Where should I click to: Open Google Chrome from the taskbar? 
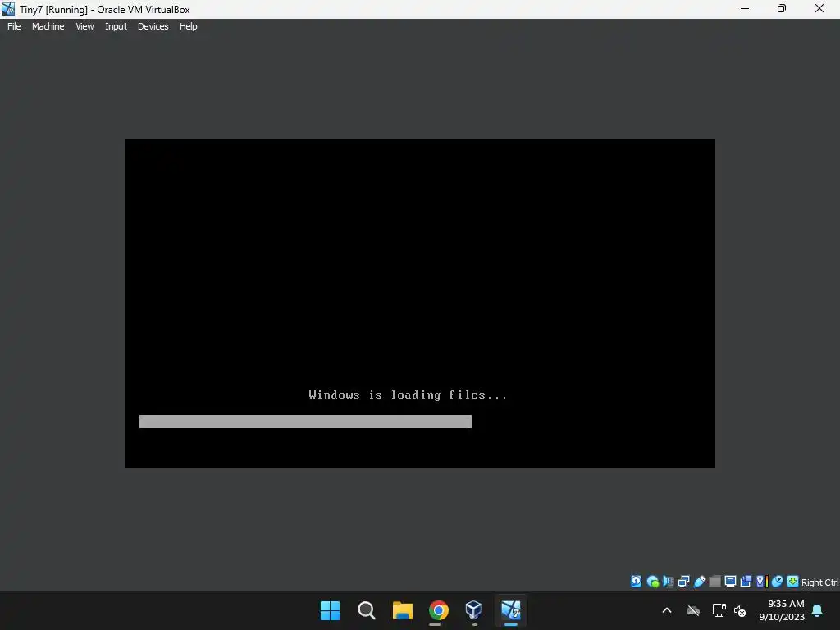pyautogui.click(x=439, y=610)
